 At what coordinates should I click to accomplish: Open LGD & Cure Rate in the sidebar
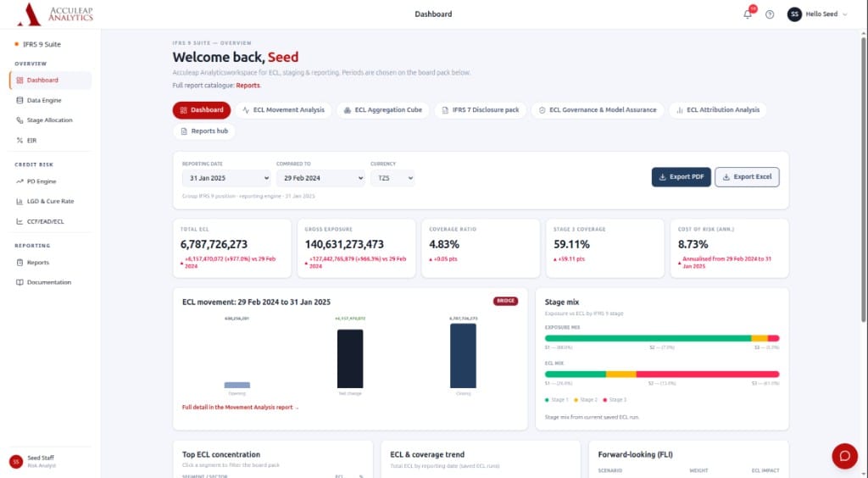coord(50,202)
